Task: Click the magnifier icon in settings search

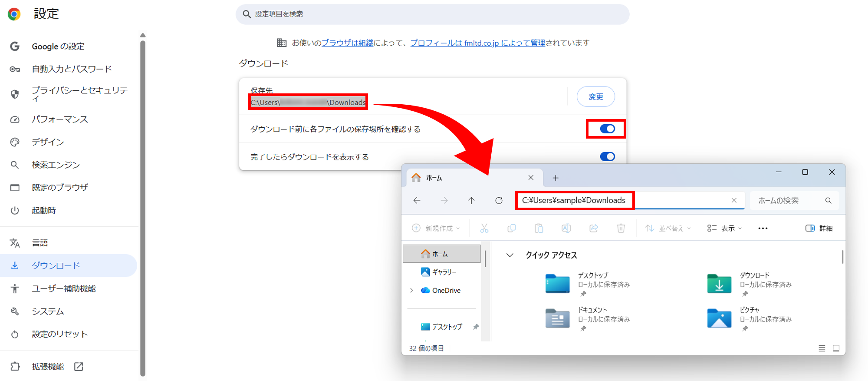Action: 247,14
